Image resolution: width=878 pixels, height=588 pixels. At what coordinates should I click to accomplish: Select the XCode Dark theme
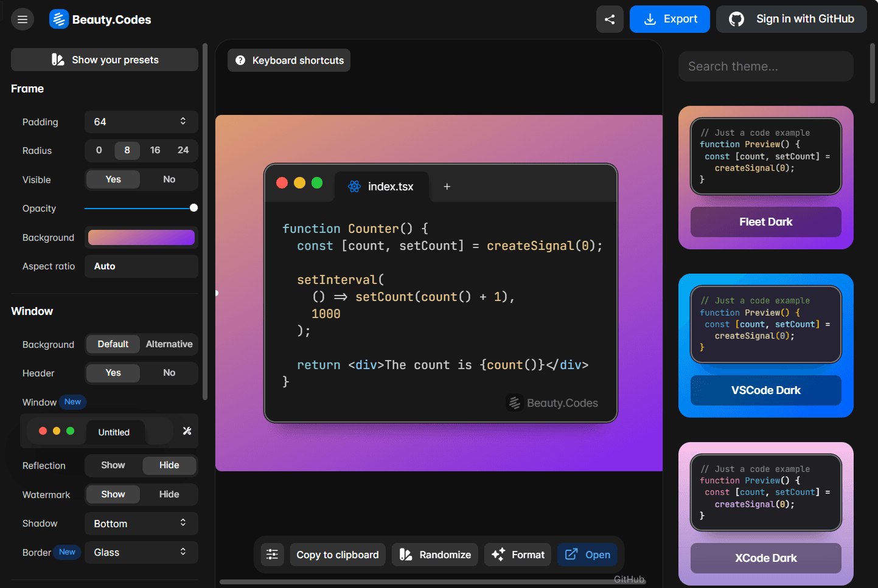tap(766, 558)
